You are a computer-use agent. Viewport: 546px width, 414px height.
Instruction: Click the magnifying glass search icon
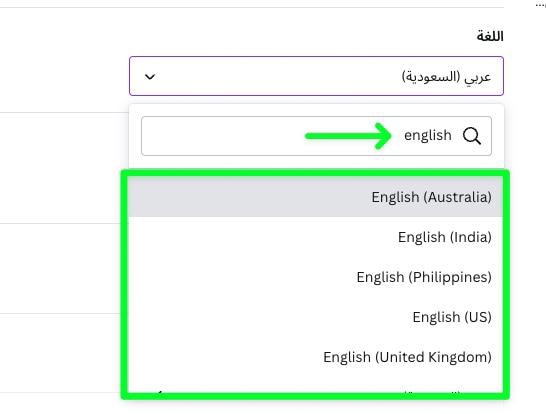pos(472,136)
